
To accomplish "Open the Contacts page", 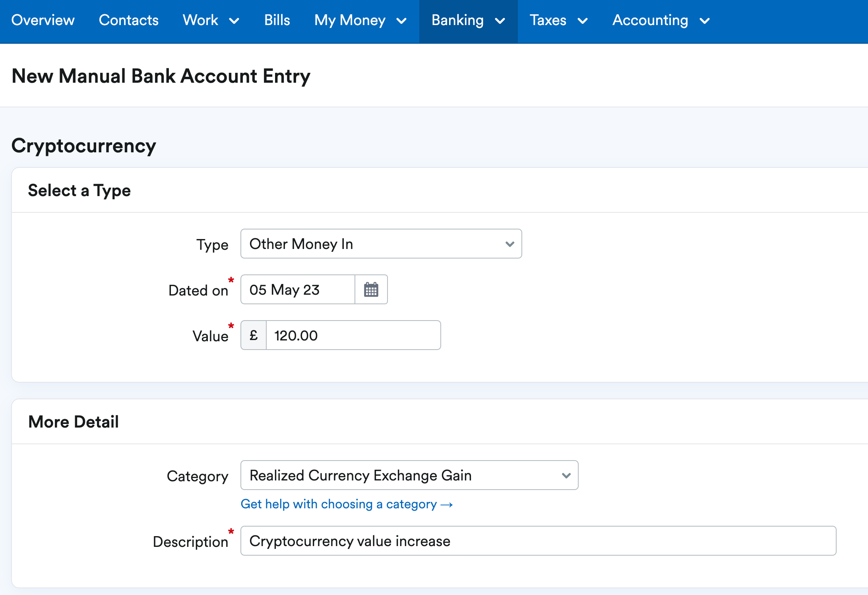I will pos(128,20).
